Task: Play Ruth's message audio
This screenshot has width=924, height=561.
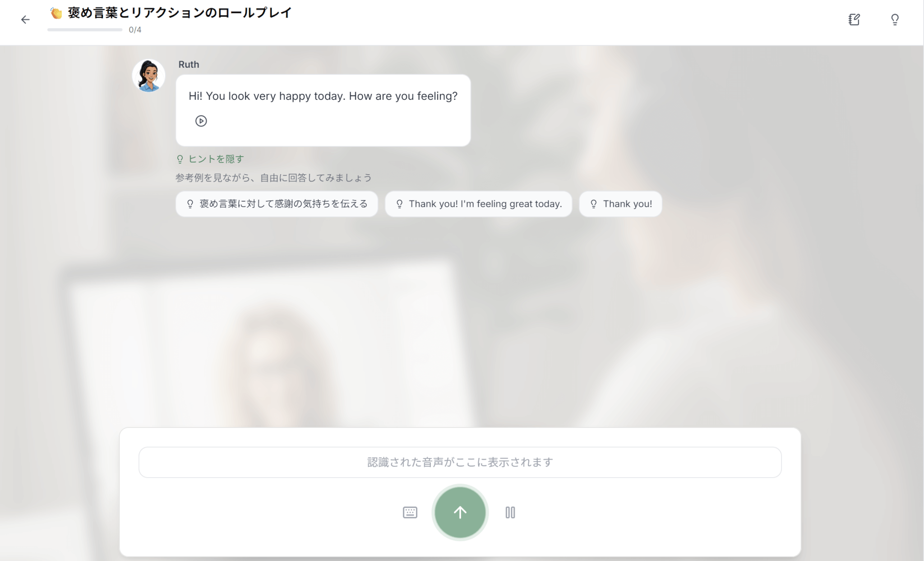Action: click(201, 121)
